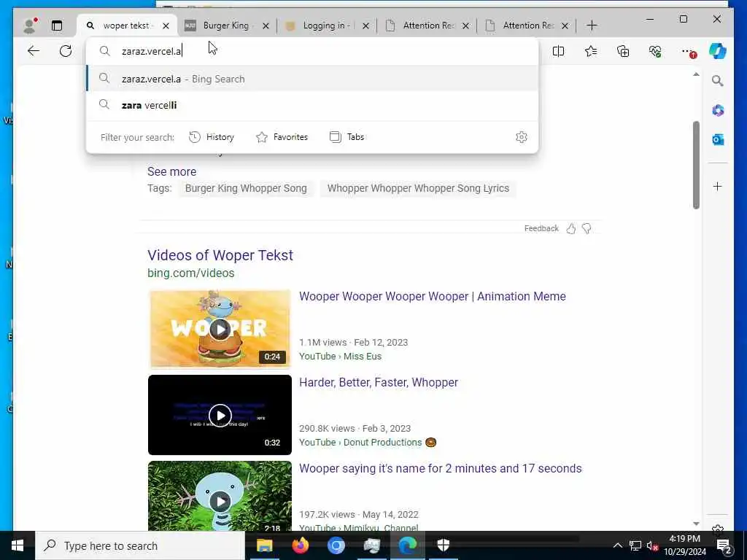Select zaraz.vercel.a Bing Search suggestion
Viewport: 747px width, 560px height.
pyautogui.click(x=312, y=79)
